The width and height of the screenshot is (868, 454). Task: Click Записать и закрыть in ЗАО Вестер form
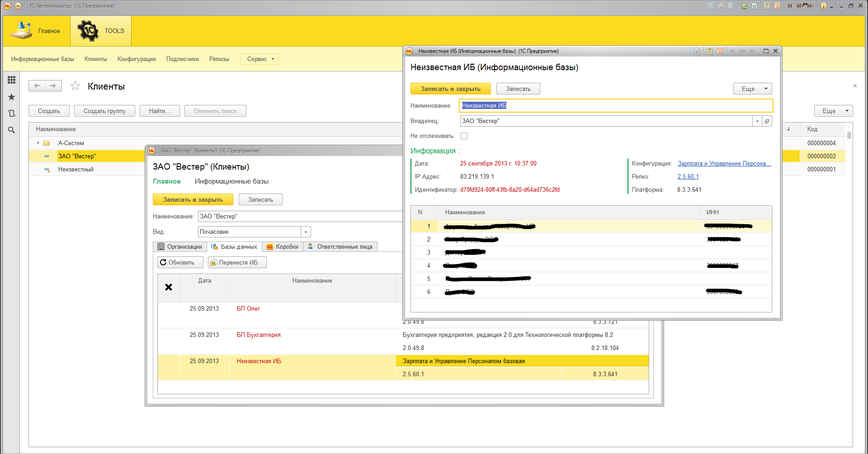pos(193,199)
